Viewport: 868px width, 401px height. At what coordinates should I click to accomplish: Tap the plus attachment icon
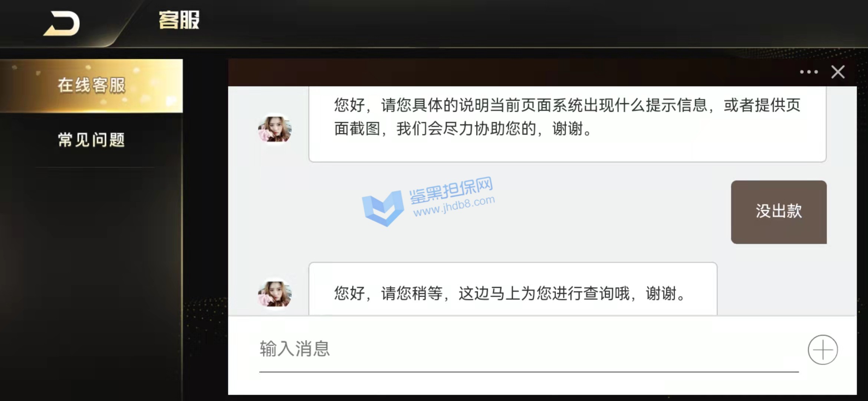(x=823, y=350)
